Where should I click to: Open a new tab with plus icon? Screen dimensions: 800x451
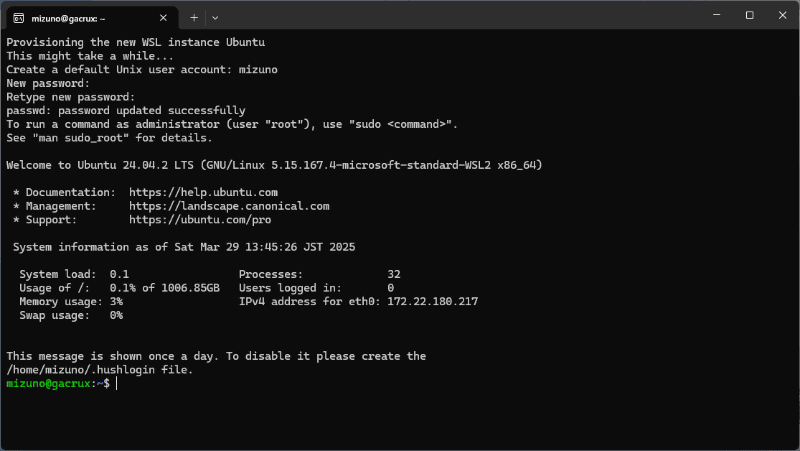coord(194,17)
